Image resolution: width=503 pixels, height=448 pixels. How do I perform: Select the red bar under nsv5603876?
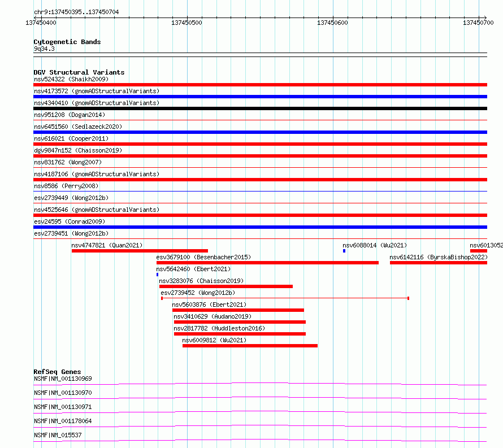click(x=238, y=310)
